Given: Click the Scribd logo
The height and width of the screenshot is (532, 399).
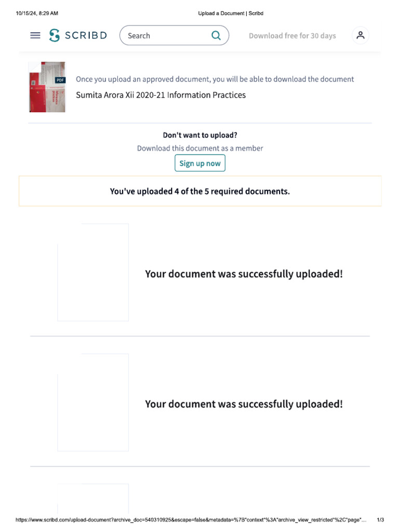Looking at the screenshot, I should click(78, 35).
